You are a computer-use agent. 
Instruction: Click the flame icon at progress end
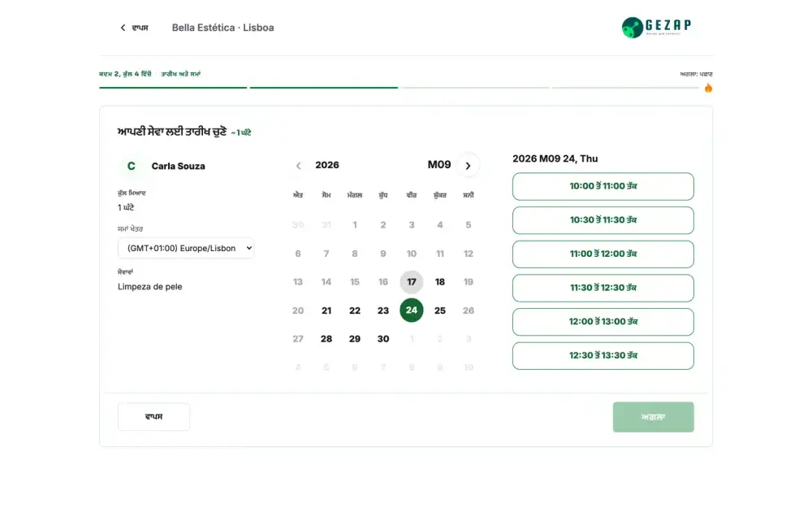tap(708, 88)
